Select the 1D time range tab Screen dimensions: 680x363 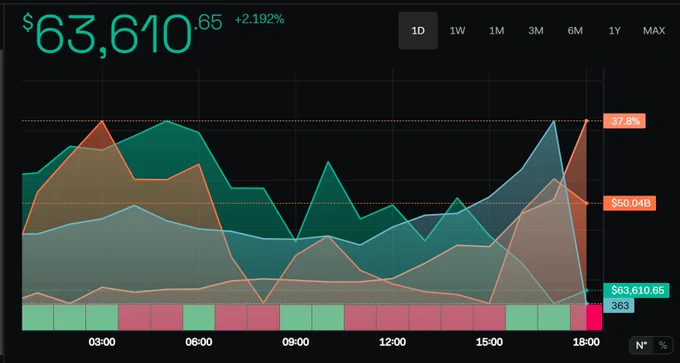tap(418, 30)
